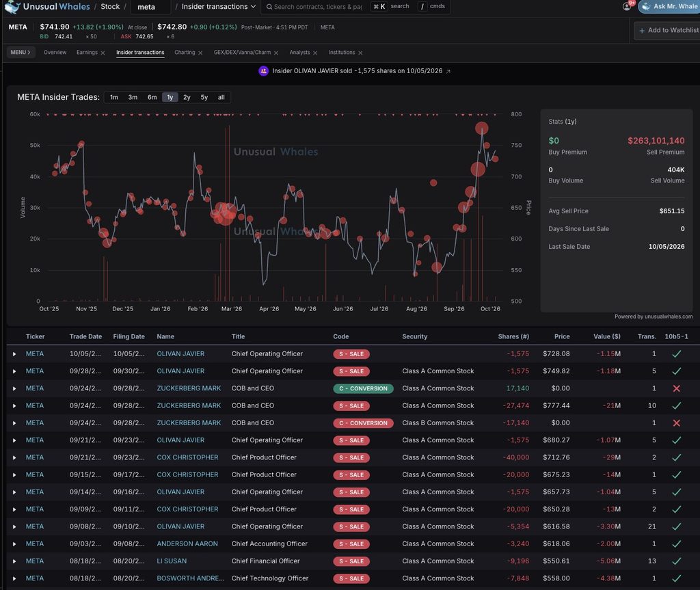Switch to the Earnings tab
This screenshot has width=700, height=590.
coord(87,52)
